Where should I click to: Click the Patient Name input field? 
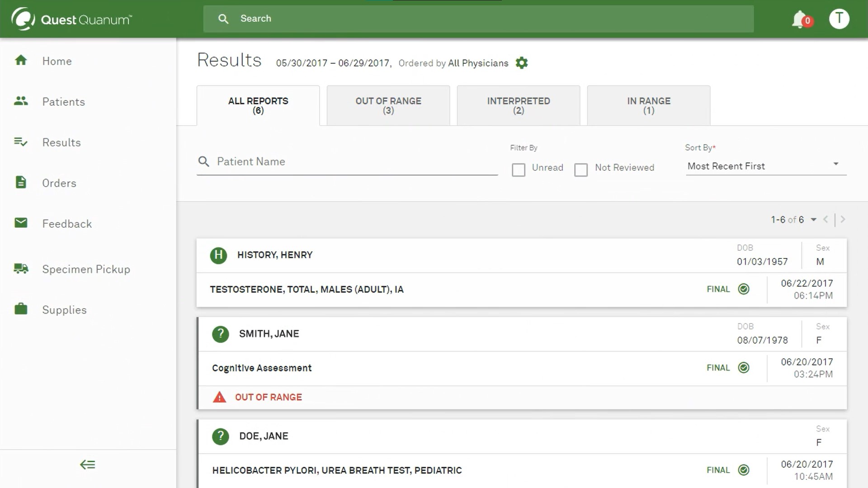click(x=347, y=162)
